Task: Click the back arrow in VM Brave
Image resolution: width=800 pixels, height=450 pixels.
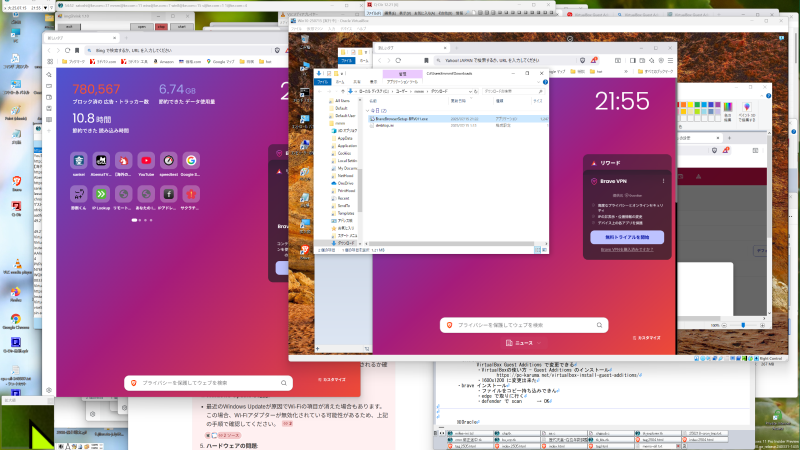Action: 380,60
